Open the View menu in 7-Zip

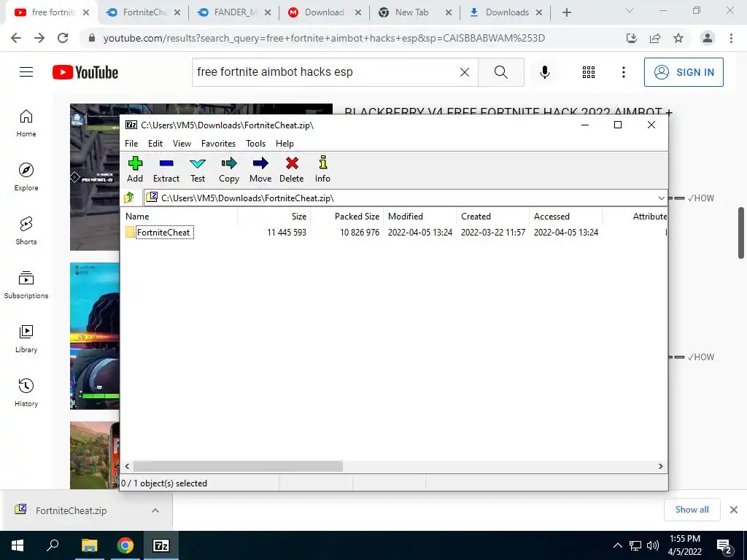click(x=182, y=144)
